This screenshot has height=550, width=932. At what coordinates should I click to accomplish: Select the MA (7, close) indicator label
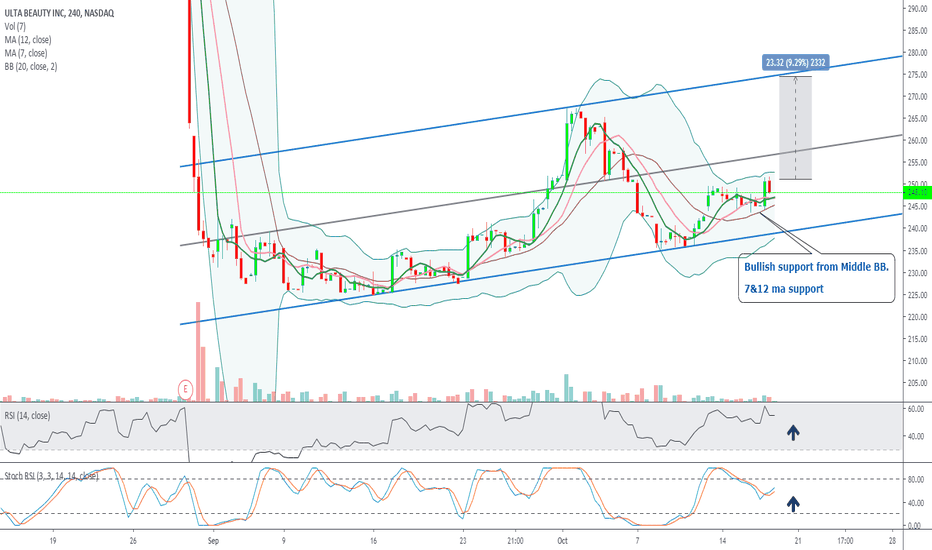coord(26,53)
